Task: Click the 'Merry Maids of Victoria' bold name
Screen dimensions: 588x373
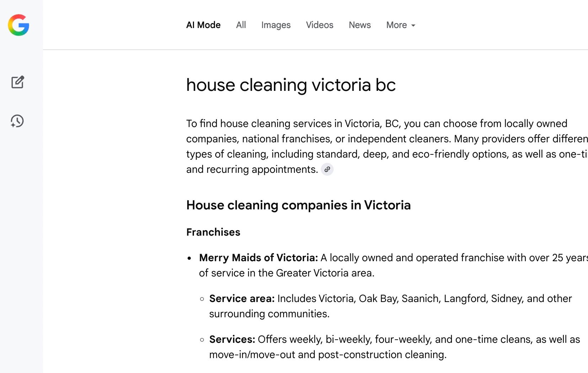Action: (x=258, y=258)
